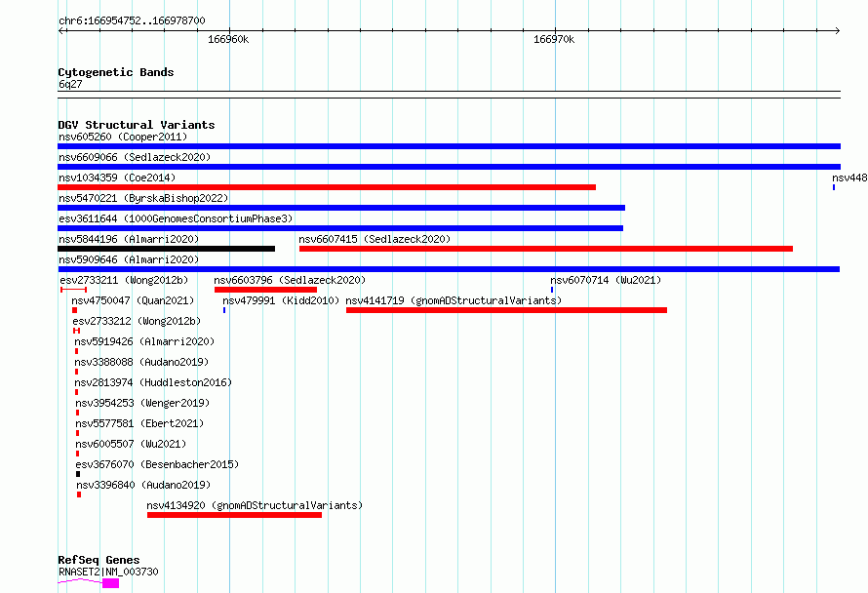This screenshot has height=593, width=868.
Task: Click the 6q27 cytogenetic band track
Action: click(449, 95)
